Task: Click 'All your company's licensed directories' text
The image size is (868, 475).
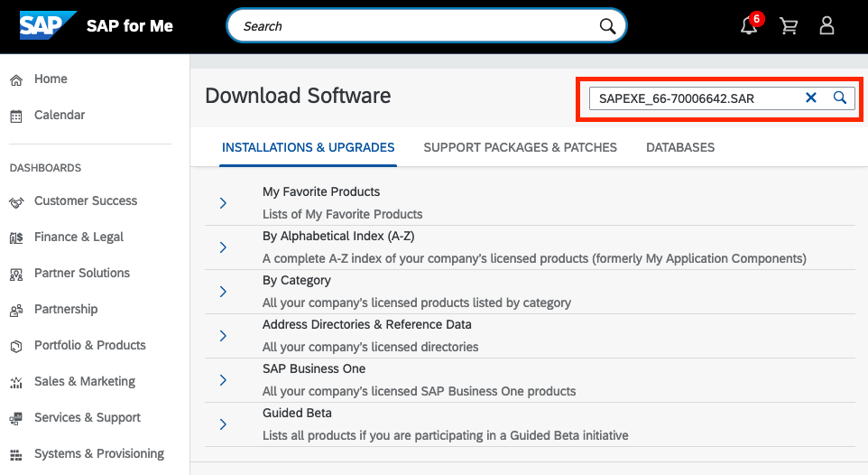Action: click(x=370, y=347)
